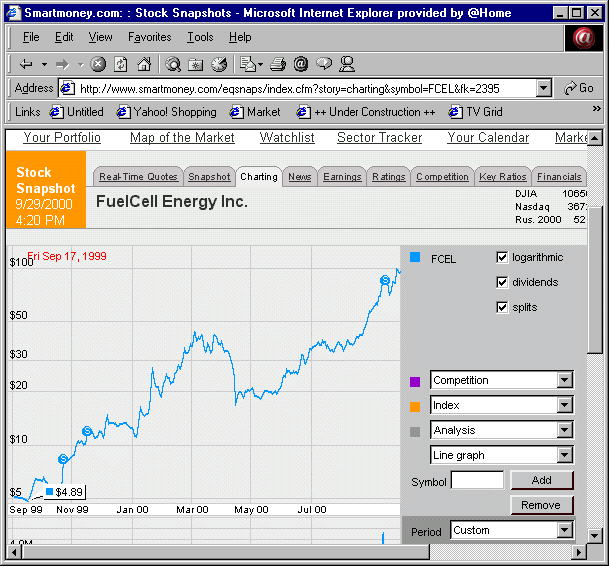The height and width of the screenshot is (566, 609).
Task: Open the History toolbar icon
Action: tap(219, 64)
